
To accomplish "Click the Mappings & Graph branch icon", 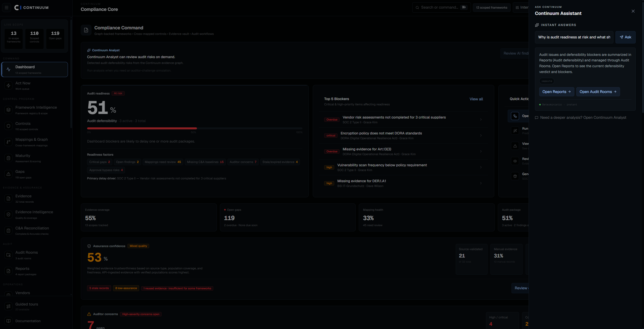I will point(9,142).
